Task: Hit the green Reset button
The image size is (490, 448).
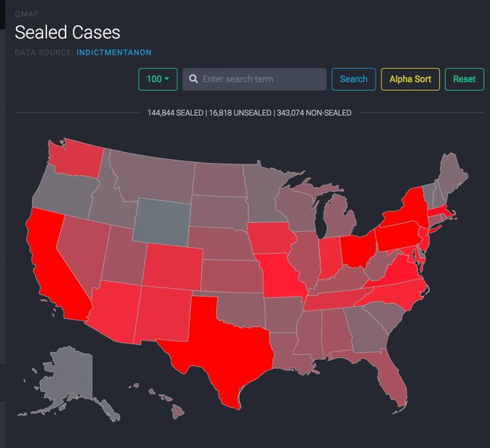Action: [x=464, y=79]
